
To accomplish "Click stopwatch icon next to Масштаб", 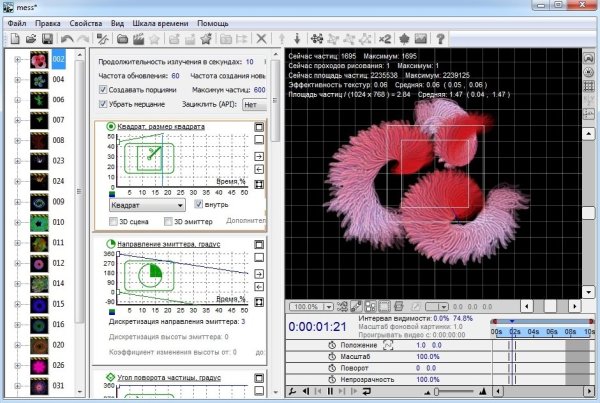I will point(332,355).
